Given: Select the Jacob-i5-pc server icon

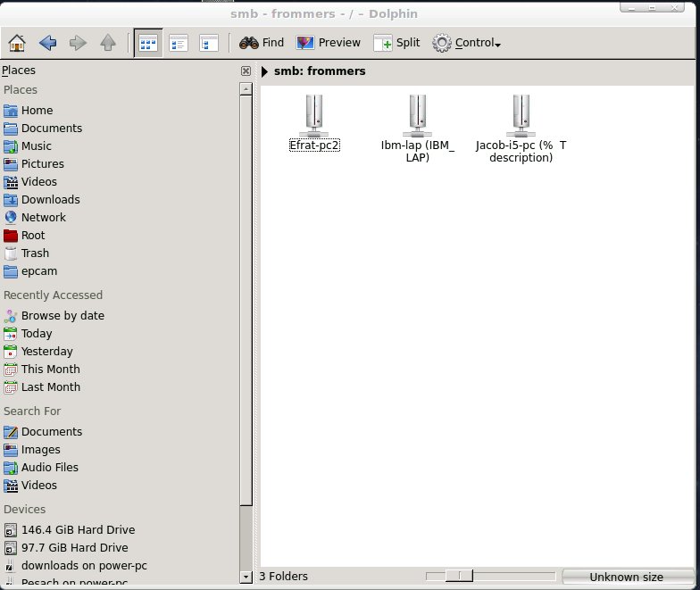Looking at the screenshot, I should click(x=521, y=116).
